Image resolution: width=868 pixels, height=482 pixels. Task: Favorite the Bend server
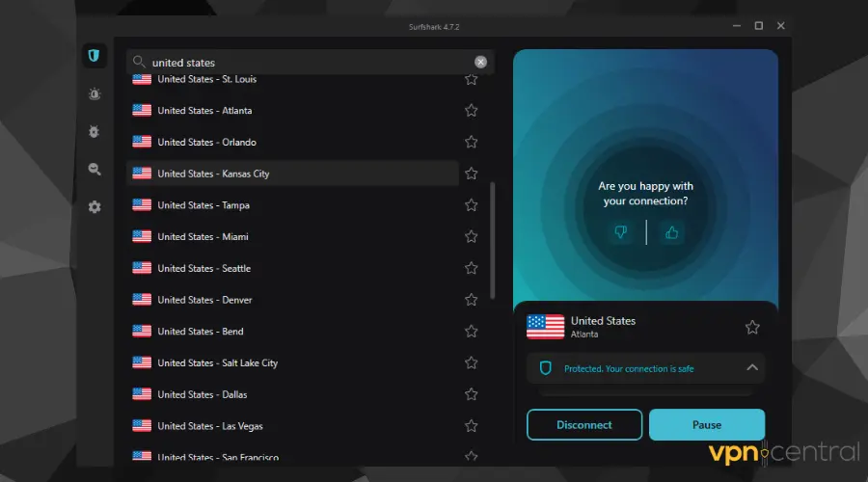471,332
